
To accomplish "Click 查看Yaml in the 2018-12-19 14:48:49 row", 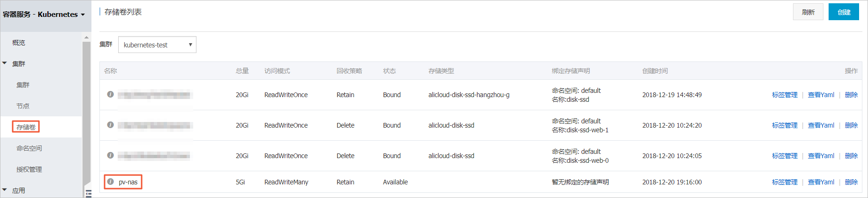I will click(x=821, y=95).
